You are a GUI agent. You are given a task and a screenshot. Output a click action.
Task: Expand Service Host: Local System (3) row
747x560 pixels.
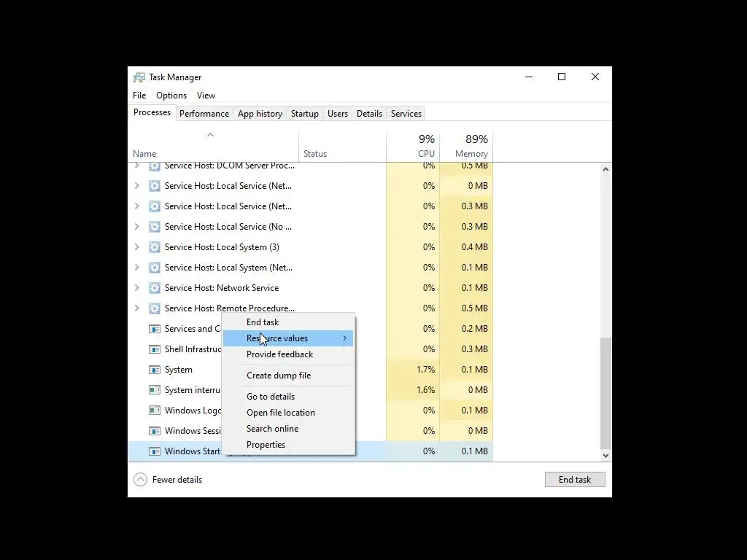pyautogui.click(x=136, y=247)
